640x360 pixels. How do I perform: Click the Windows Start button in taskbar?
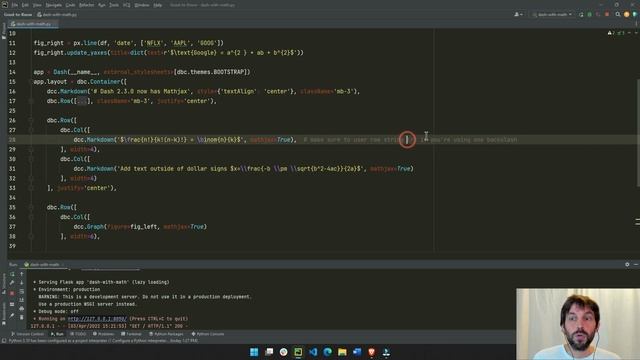coord(254,352)
